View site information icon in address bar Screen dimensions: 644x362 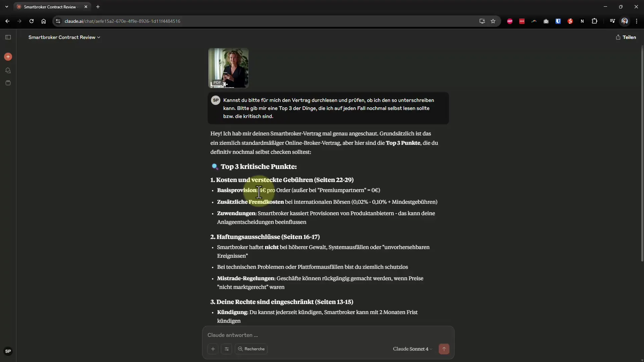point(58,21)
